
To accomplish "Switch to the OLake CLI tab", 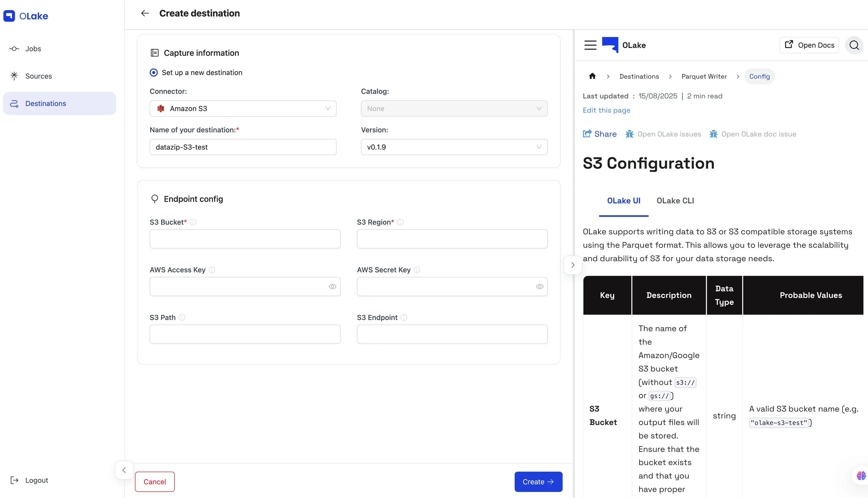I will pyautogui.click(x=675, y=201).
